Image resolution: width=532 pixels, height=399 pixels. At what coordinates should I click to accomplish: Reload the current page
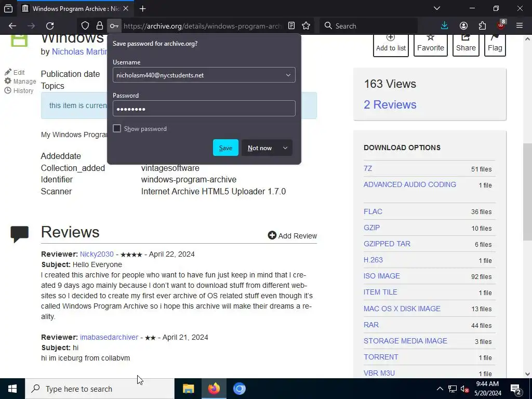coord(50,26)
